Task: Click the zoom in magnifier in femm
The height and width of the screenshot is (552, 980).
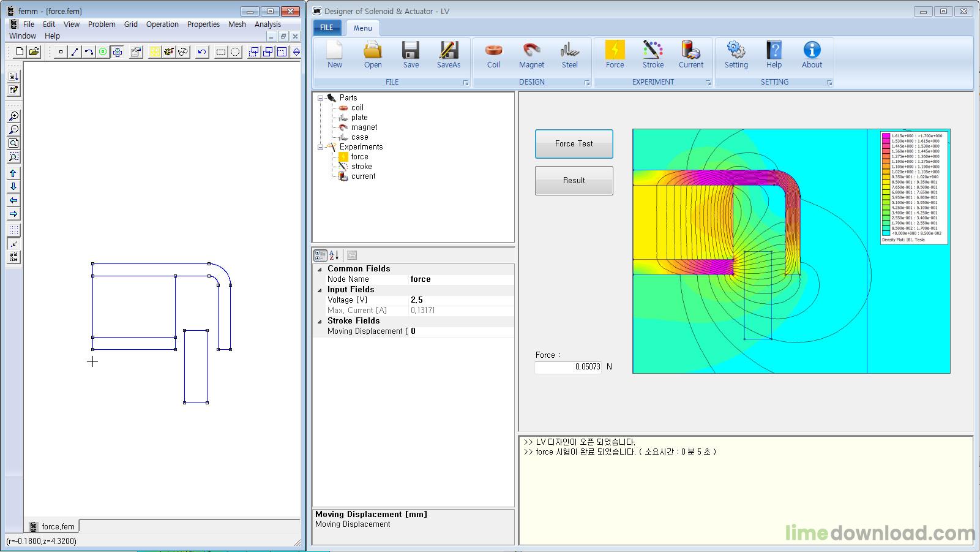Action: pos(13,116)
